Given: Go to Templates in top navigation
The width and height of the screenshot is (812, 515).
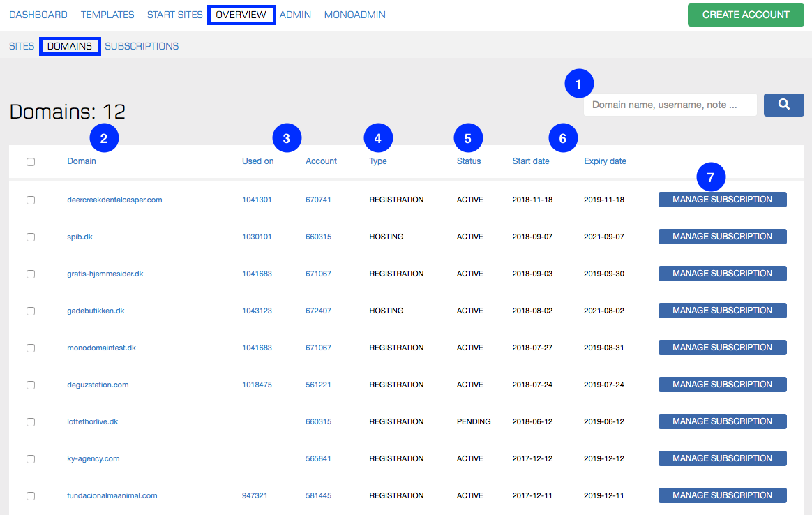Looking at the screenshot, I should point(107,15).
